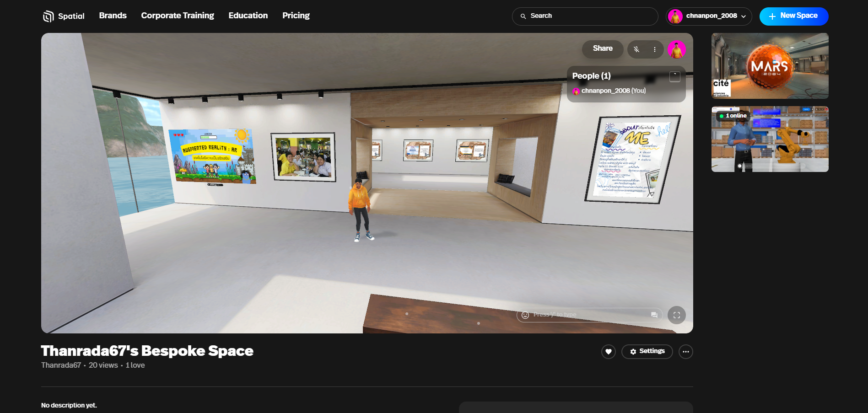Open the Education menu item
868x413 pixels.
pyautogui.click(x=248, y=16)
